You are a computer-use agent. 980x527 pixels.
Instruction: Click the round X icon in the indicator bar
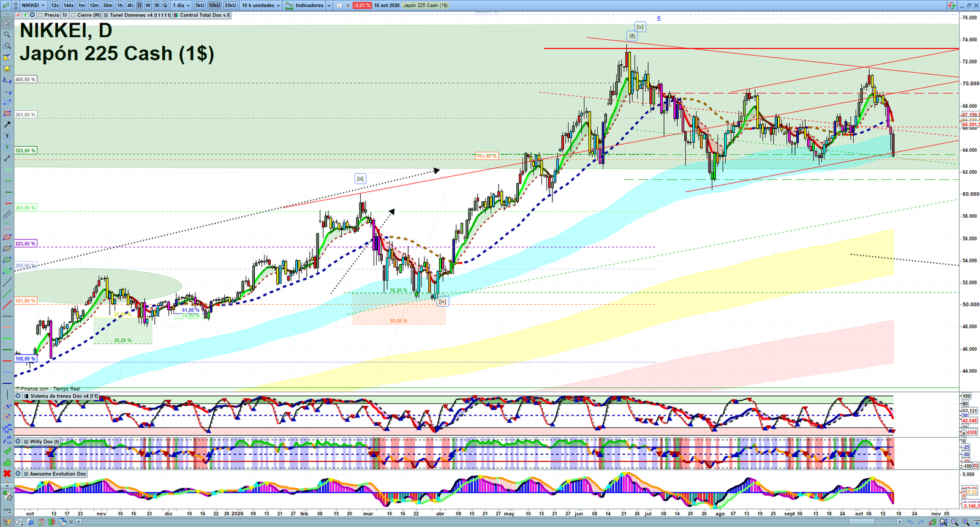coord(32,15)
